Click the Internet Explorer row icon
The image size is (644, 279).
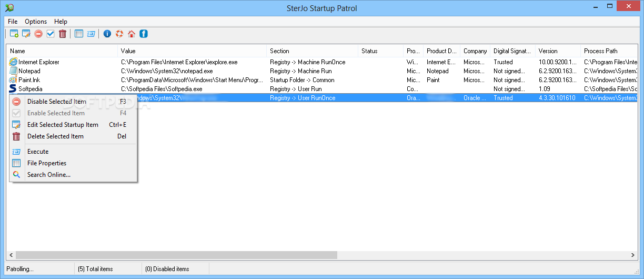tap(13, 62)
